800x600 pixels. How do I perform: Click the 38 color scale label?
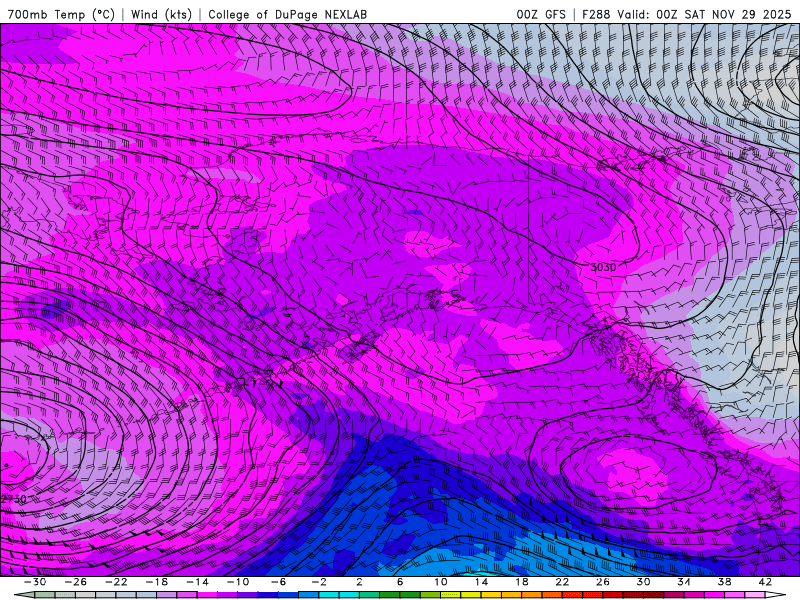pos(724,582)
